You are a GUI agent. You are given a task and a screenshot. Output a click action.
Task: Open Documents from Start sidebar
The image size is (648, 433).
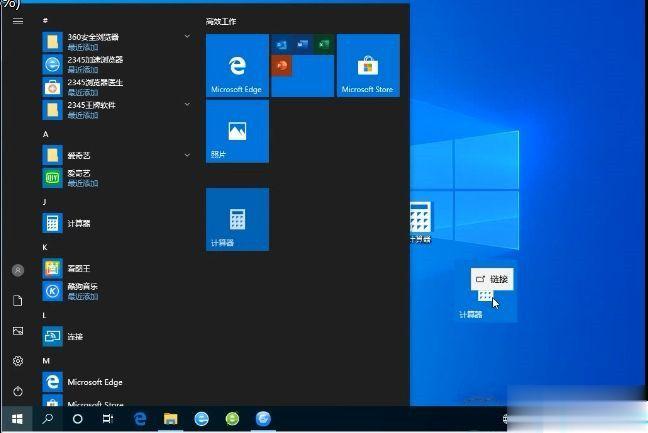tap(18, 300)
